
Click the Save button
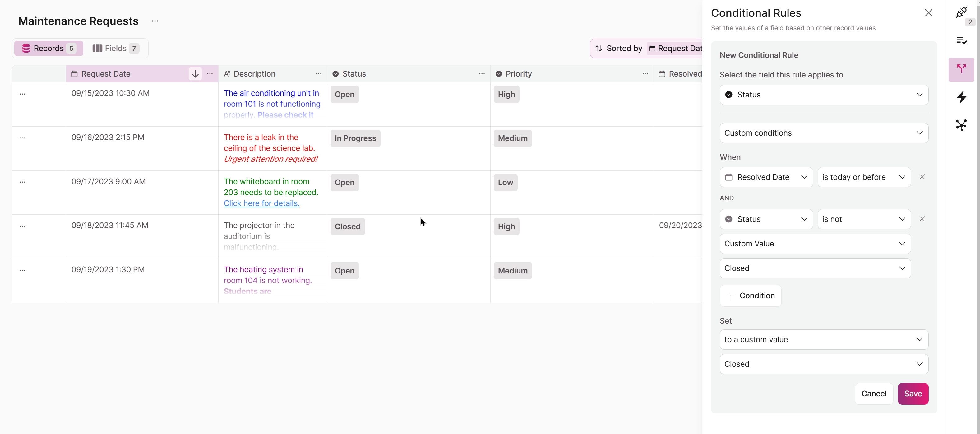pyautogui.click(x=913, y=393)
